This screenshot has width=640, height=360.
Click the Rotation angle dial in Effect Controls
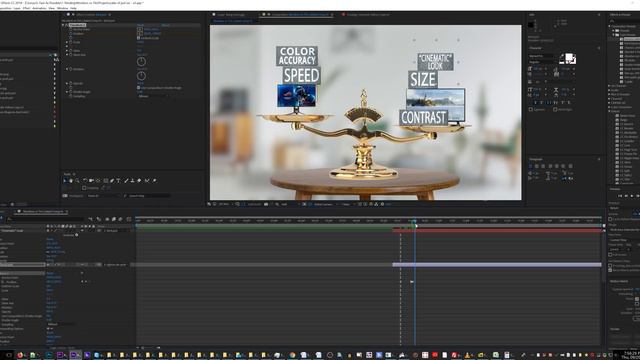point(141,76)
